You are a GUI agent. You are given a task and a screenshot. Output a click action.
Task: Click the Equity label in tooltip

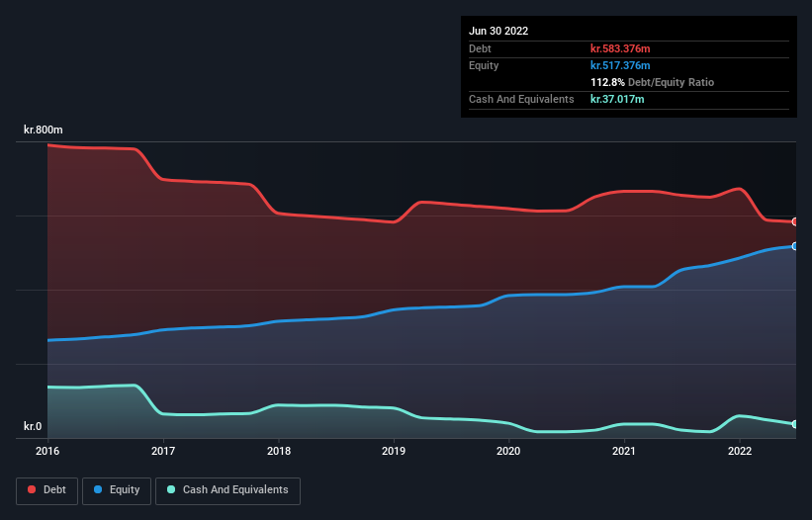coord(484,65)
